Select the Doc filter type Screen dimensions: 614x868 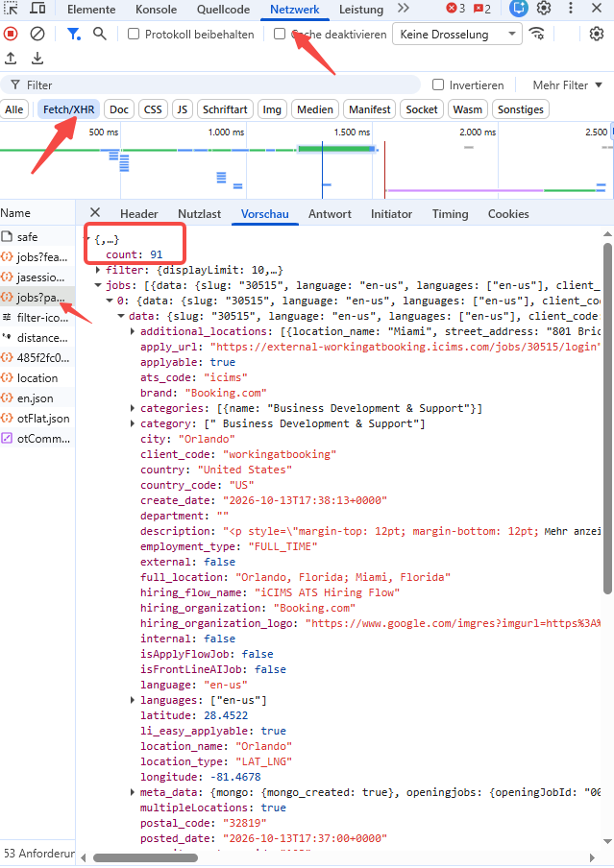click(x=119, y=109)
